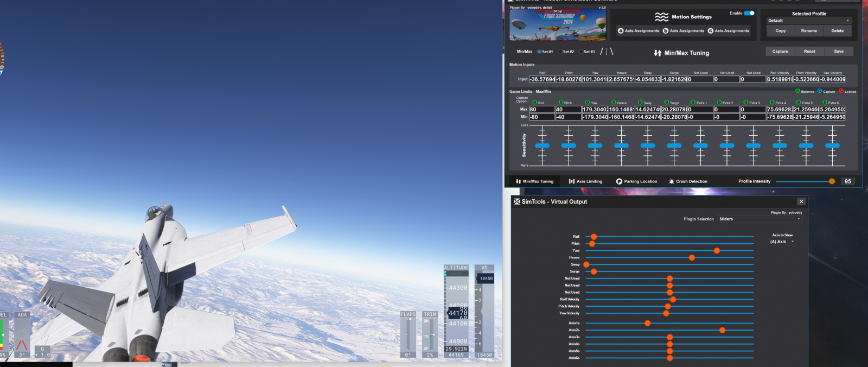Select the Set #1 radio button
Viewport: 868px width, 367px height.
tap(539, 52)
